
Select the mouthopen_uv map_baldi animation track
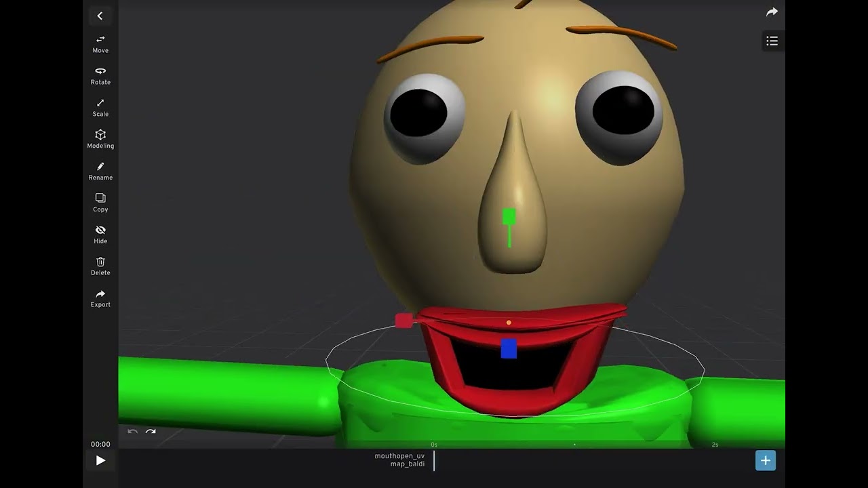click(x=399, y=460)
